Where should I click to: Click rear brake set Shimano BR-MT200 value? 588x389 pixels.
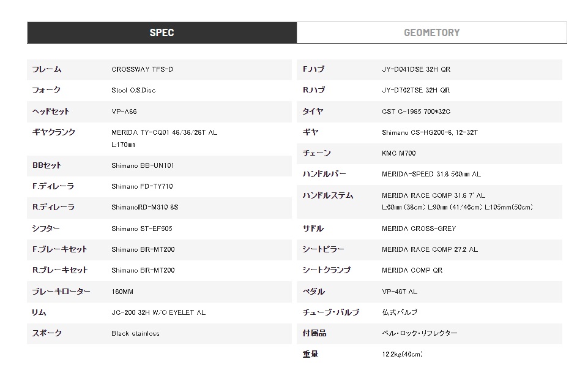[x=143, y=270]
